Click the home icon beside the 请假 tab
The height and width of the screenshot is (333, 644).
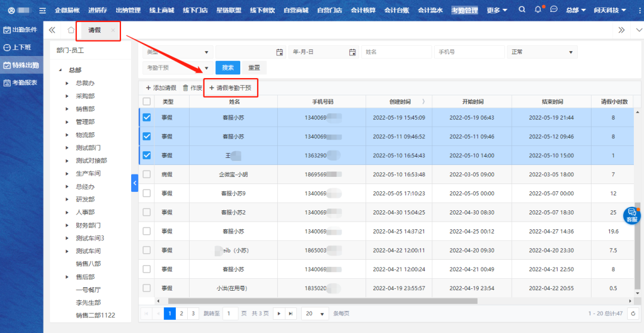(x=71, y=30)
